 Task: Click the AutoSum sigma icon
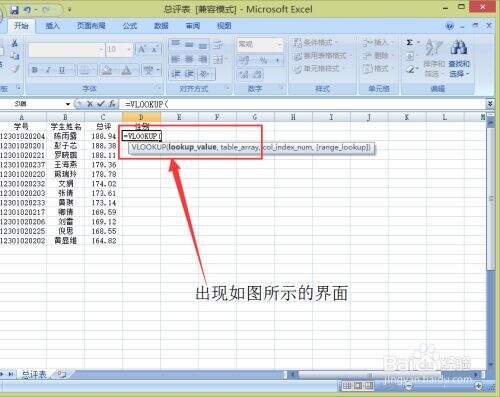point(410,43)
